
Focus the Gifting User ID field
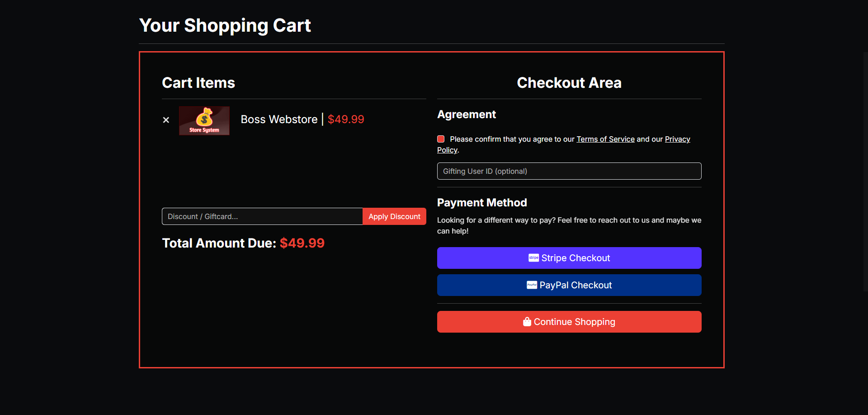pyautogui.click(x=569, y=171)
